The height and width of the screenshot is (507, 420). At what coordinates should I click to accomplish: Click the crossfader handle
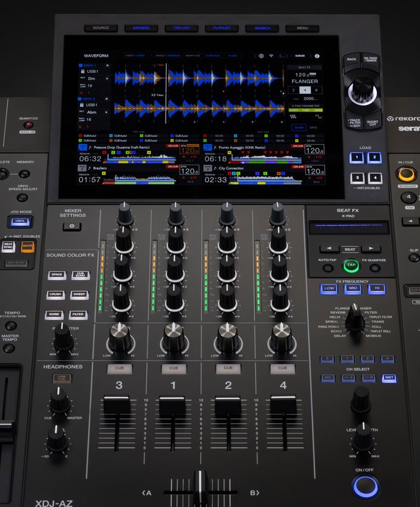[200, 488]
